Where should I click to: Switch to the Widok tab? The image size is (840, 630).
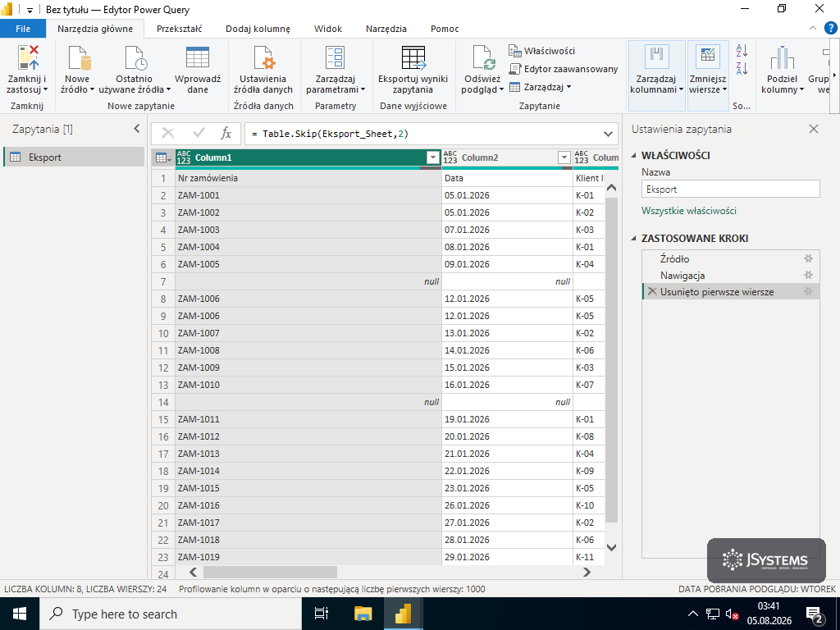coord(328,29)
